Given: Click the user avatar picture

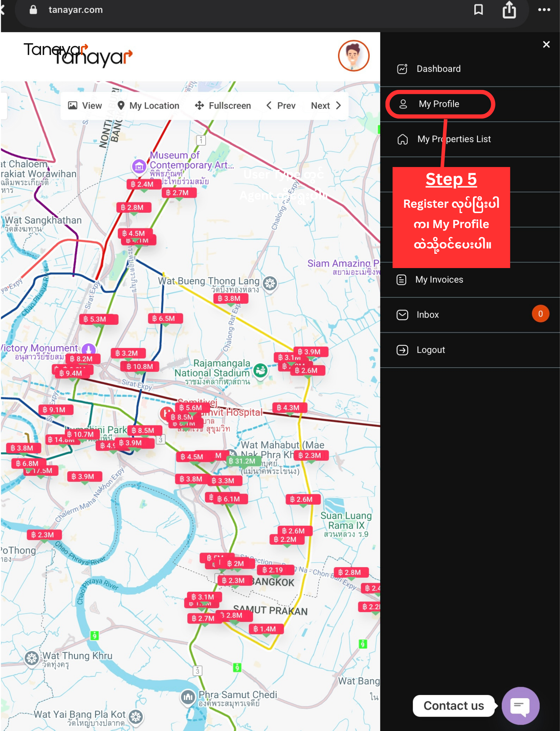Looking at the screenshot, I should point(353,56).
